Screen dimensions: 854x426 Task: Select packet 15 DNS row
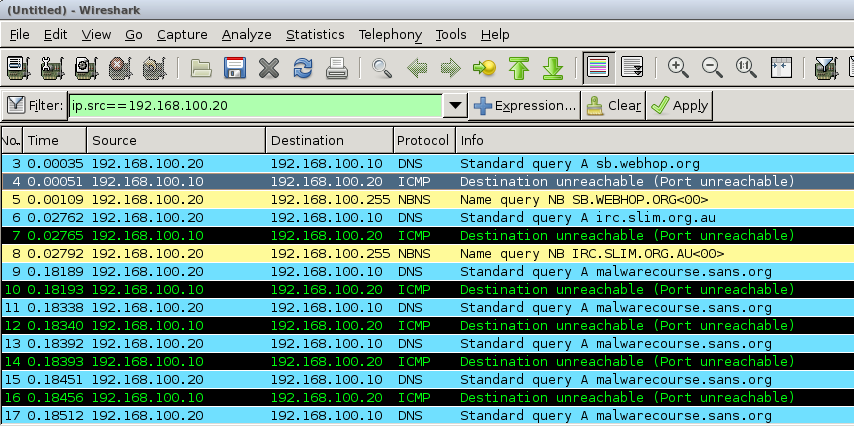(428, 379)
